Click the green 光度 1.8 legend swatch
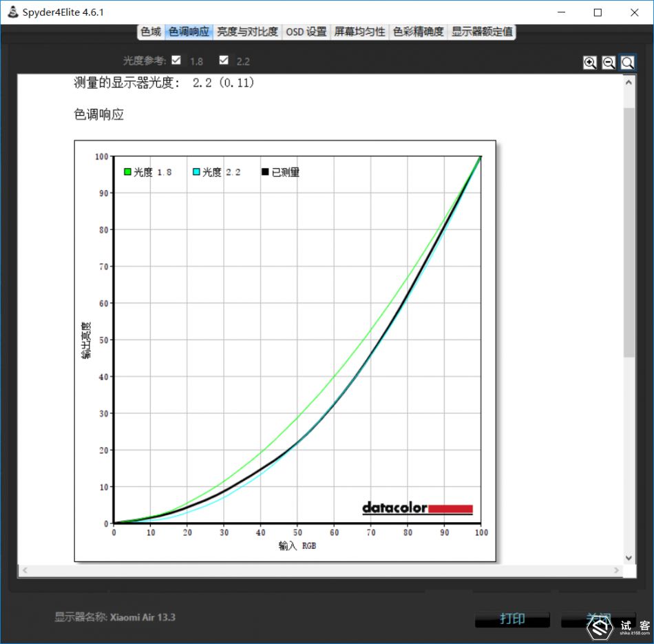Screen dimensions: 654x644 pyautogui.click(x=127, y=172)
